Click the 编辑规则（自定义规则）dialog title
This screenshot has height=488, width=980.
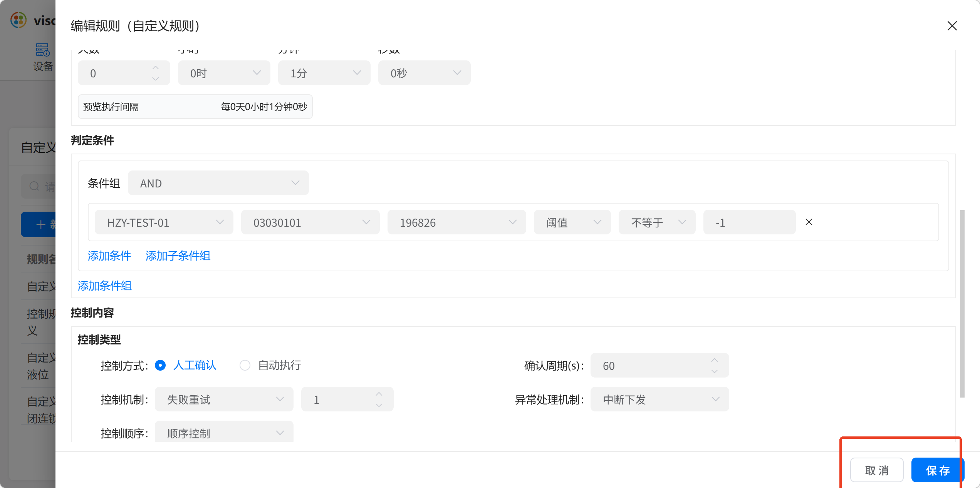[x=135, y=26]
